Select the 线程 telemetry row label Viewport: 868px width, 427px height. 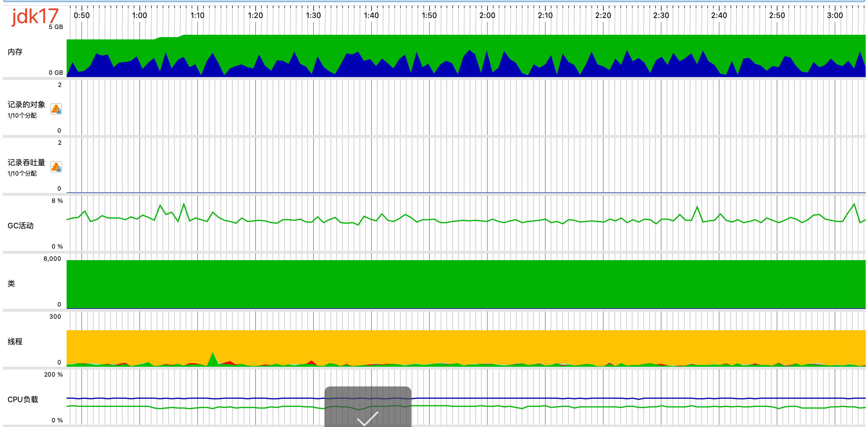15,342
